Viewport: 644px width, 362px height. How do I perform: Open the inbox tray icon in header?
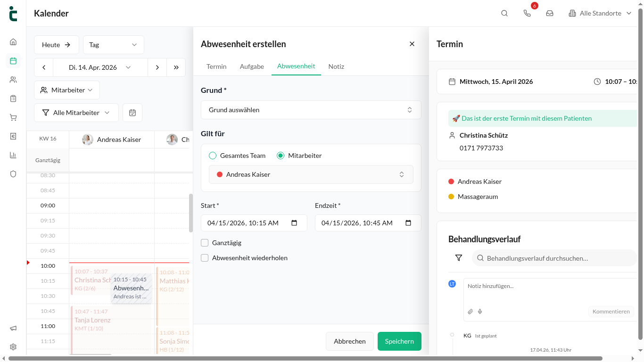[x=550, y=13]
